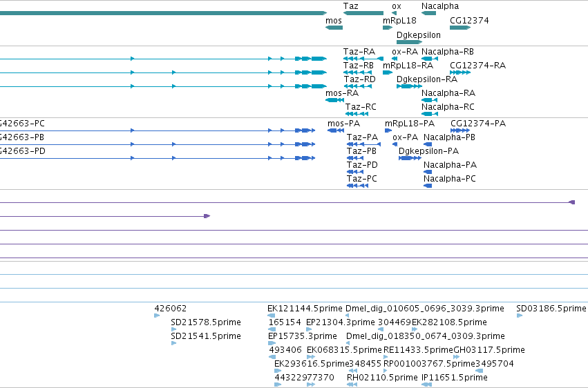588x388 pixels.
Task: Select the 426062 feature label
Action: 170,308
